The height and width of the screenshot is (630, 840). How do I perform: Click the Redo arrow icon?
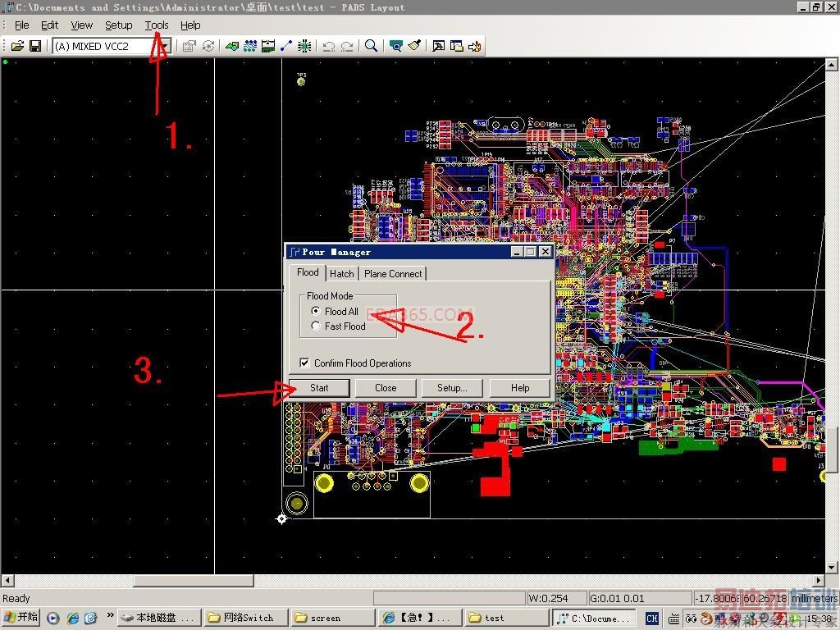click(x=347, y=46)
